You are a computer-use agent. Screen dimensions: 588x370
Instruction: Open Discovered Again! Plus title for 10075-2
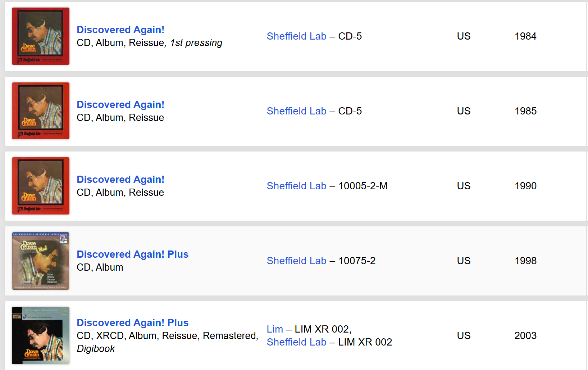click(x=132, y=254)
